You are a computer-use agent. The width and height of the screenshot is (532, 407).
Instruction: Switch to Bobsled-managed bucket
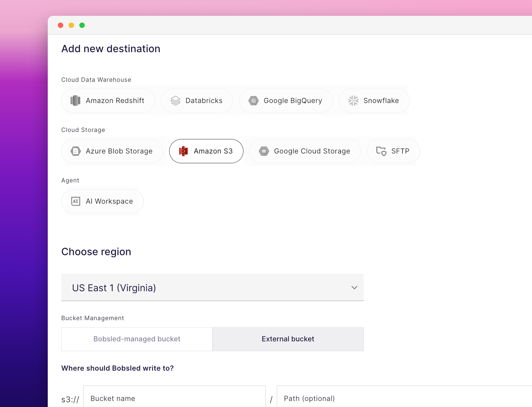tap(137, 339)
